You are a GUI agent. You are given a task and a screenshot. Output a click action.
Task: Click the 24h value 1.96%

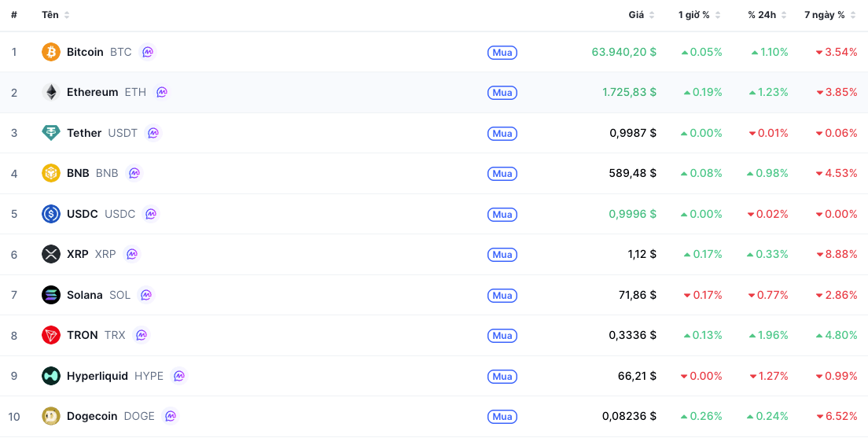[x=768, y=335]
